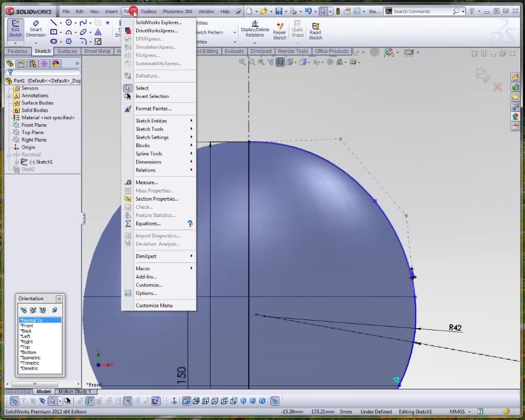Select the sketch Text tool

(x=98, y=32)
